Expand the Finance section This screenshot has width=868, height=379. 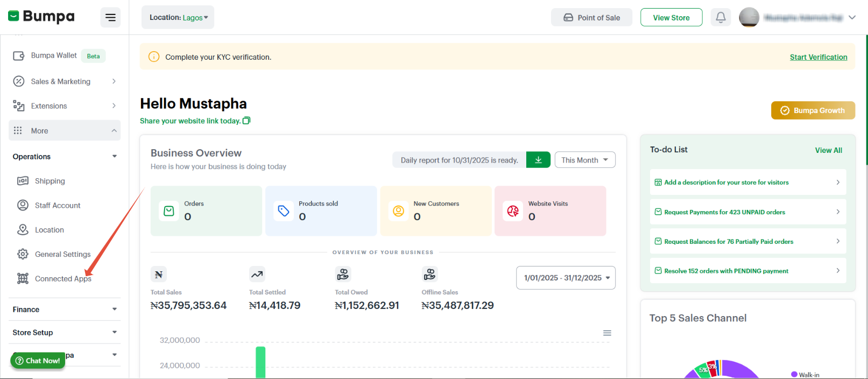pos(65,310)
